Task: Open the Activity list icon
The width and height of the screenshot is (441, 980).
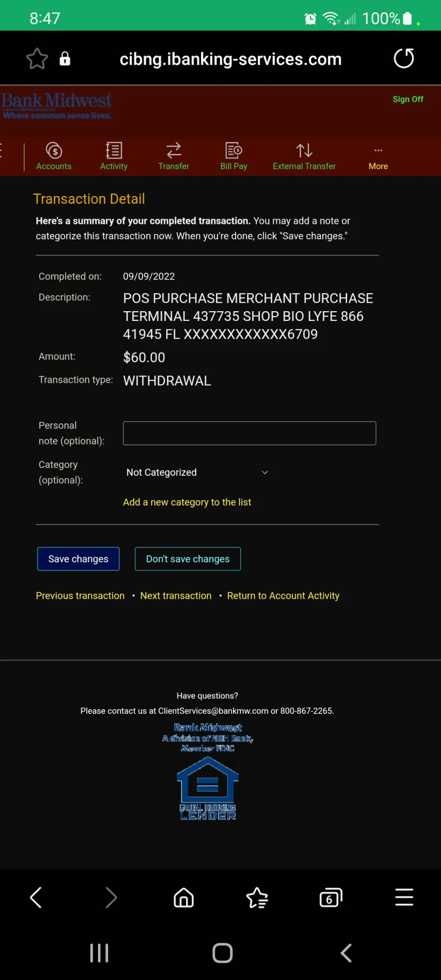Action: pyautogui.click(x=114, y=150)
